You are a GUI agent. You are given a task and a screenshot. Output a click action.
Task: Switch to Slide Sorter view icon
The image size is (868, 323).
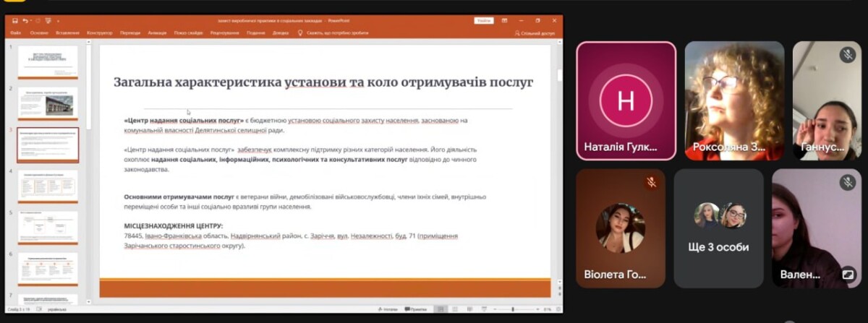(x=455, y=309)
